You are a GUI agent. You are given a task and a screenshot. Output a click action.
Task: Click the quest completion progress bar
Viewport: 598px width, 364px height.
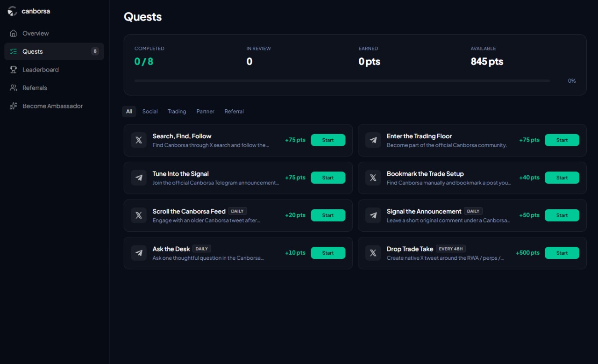[x=342, y=81]
